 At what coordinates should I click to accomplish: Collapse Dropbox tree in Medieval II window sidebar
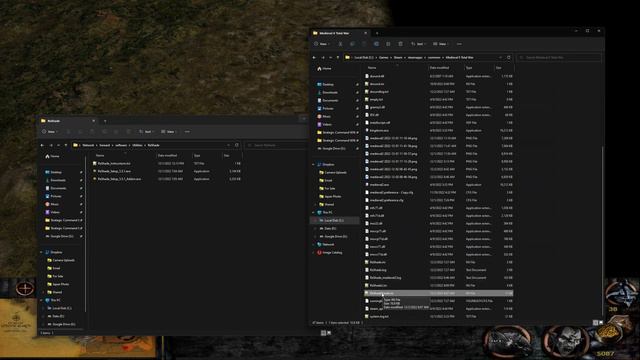(313, 164)
